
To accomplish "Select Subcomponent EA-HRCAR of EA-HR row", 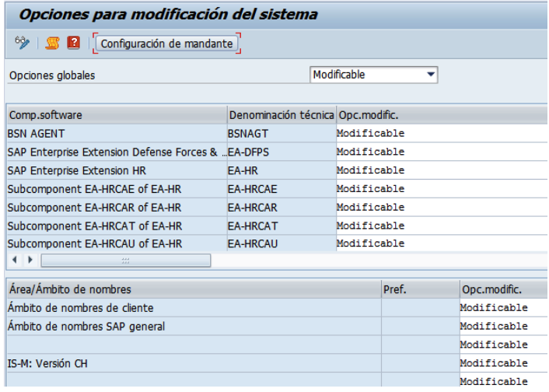I will point(117,208).
